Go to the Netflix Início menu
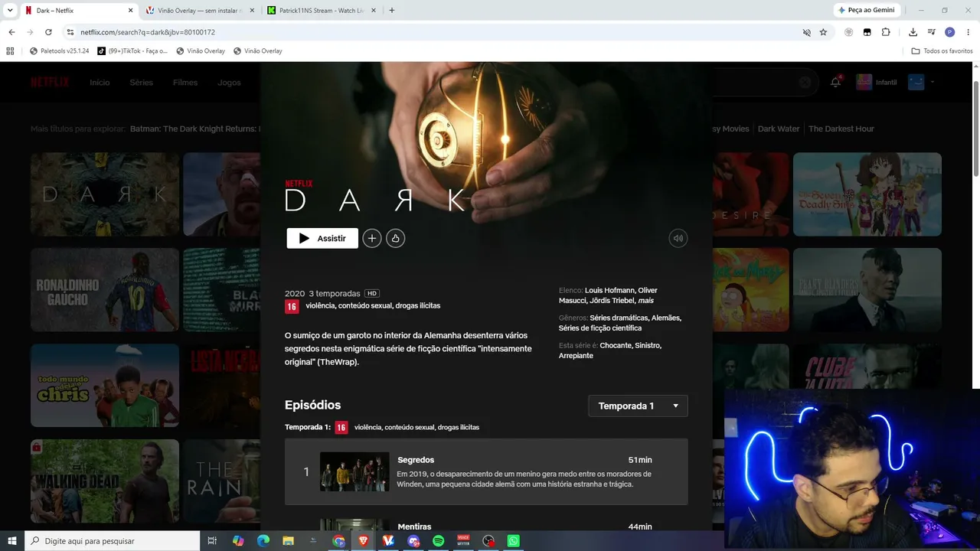Viewport: 980px width, 551px height. pyautogui.click(x=100, y=83)
